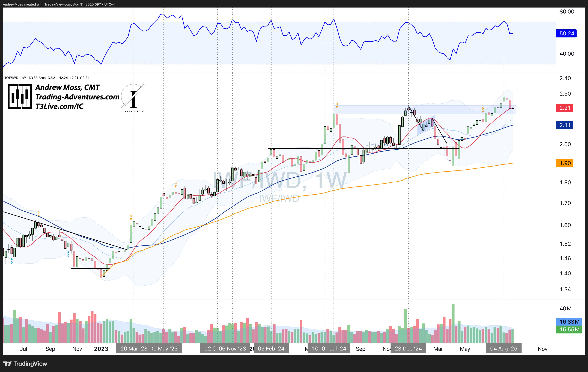Image resolution: width=588 pixels, height=372 pixels.
Task: Click the red 2.21 current price label
Action: 564,108
